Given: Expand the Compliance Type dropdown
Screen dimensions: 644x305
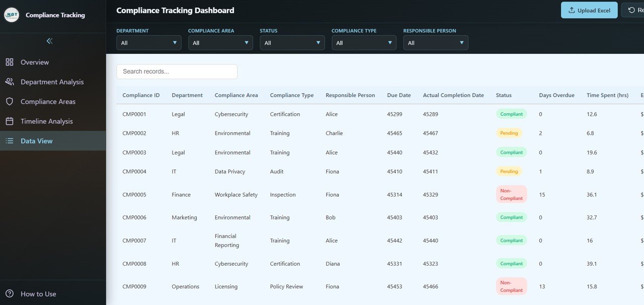Looking at the screenshot, I should click(x=364, y=43).
